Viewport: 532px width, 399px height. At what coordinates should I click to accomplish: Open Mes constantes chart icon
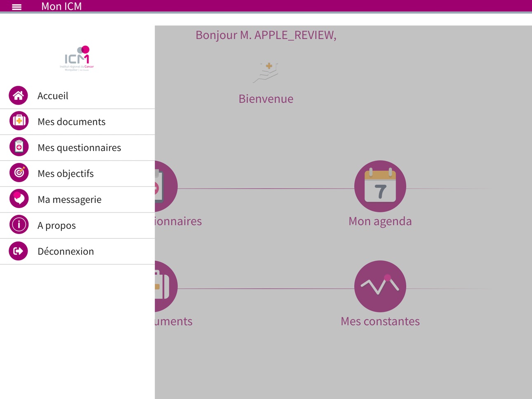(x=380, y=286)
